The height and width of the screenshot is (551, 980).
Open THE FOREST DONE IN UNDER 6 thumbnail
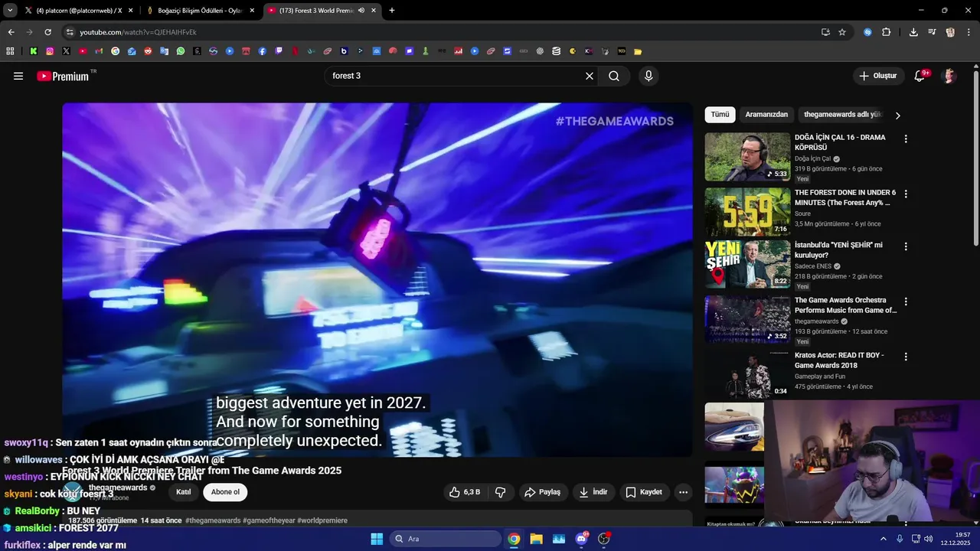pos(747,212)
